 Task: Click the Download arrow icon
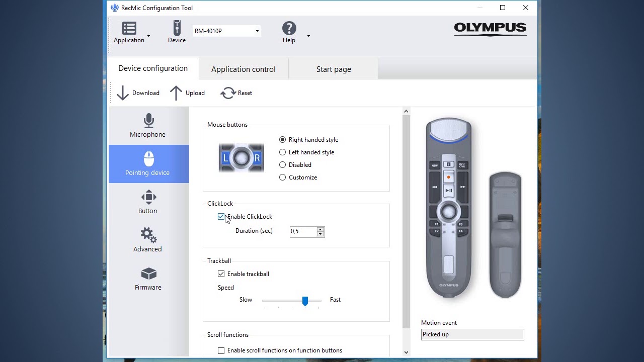pos(123,93)
